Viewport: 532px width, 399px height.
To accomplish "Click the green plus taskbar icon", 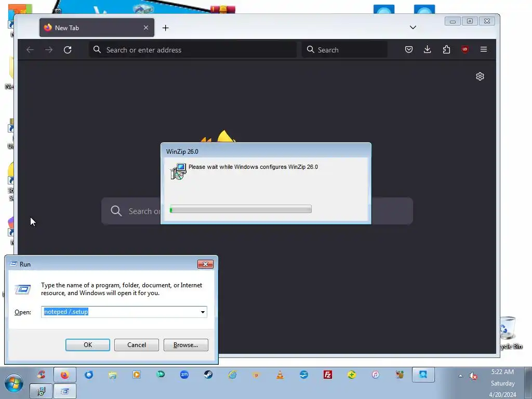I will point(352,375).
